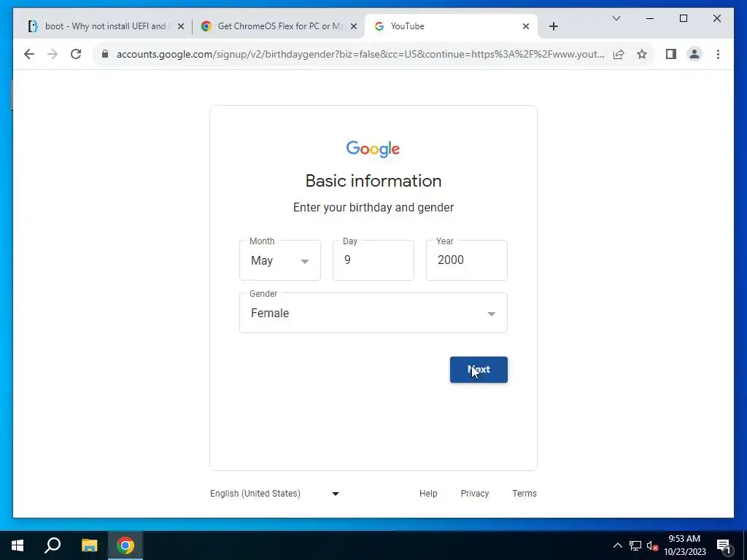Close the 'Get ChromeOS Flex' tab
747x560 pixels.
click(354, 27)
